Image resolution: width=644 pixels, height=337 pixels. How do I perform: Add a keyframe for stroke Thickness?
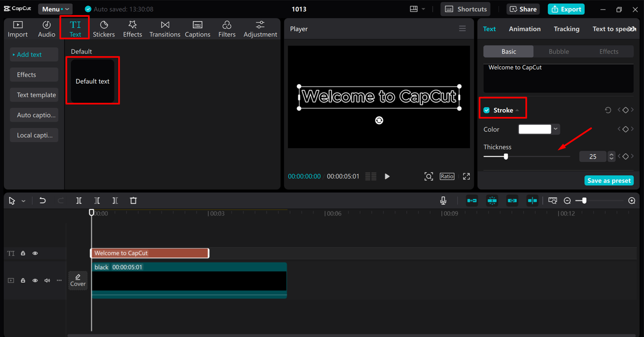coord(625,156)
